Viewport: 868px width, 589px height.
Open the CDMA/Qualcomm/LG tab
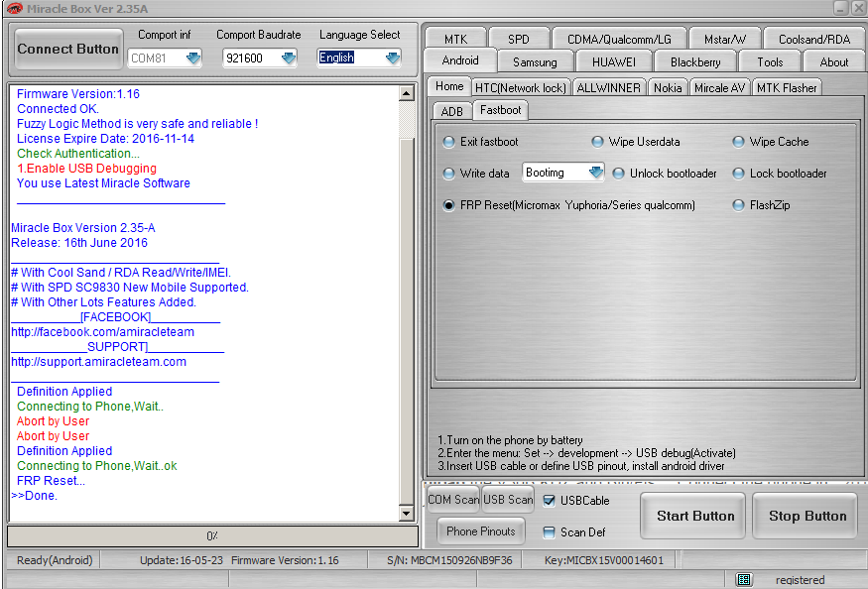click(619, 40)
